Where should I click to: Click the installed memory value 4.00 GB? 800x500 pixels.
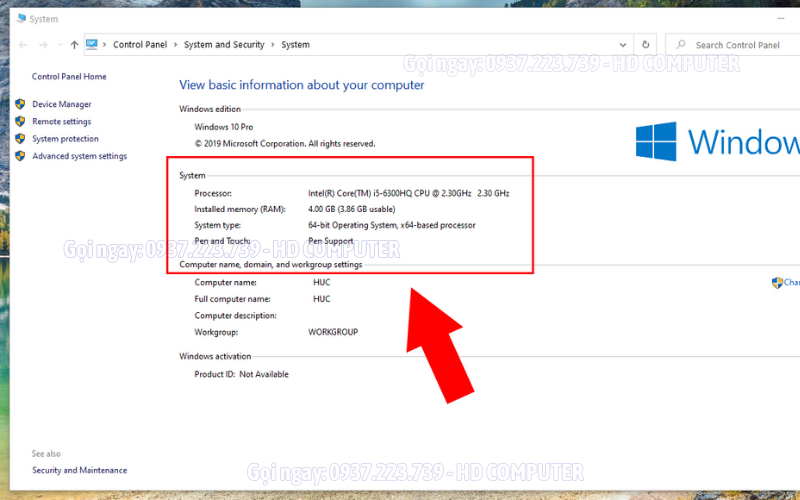point(352,209)
